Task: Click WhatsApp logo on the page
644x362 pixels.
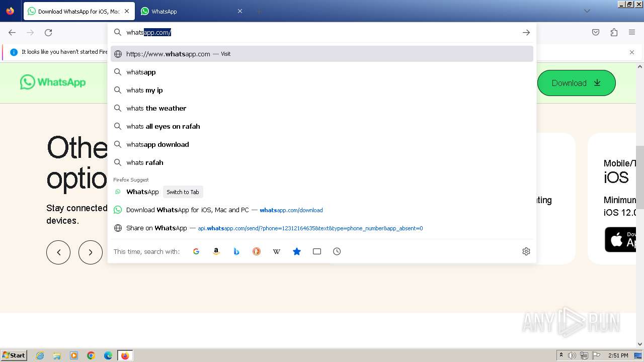Action: (53, 82)
